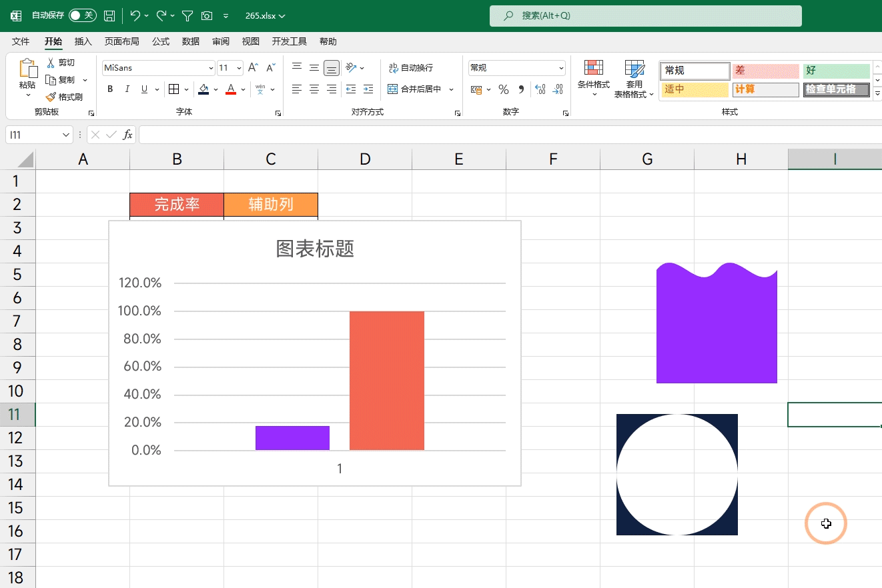Toggle 合并后居中 merge and center
882x588 pixels.
click(414, 89)
